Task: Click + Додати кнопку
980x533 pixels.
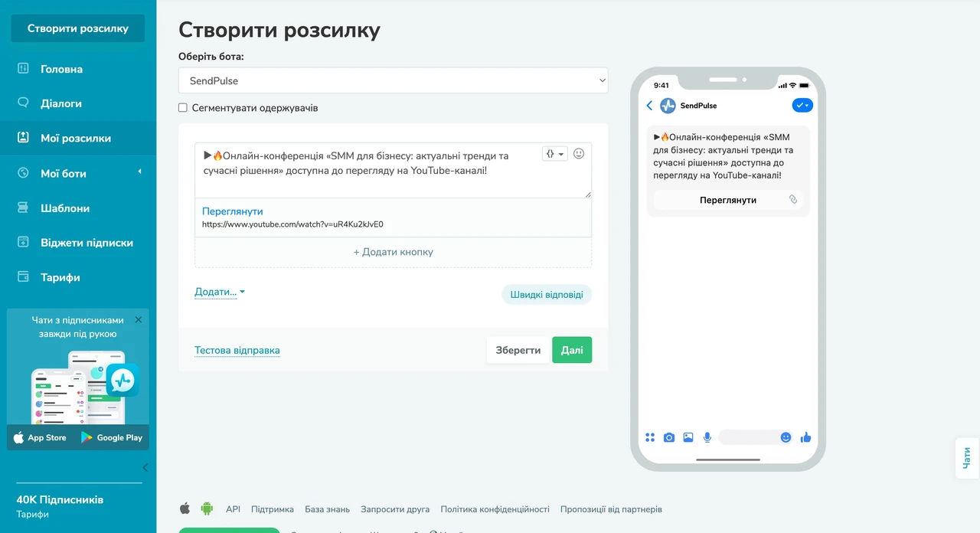Action: tap(394, 252)
